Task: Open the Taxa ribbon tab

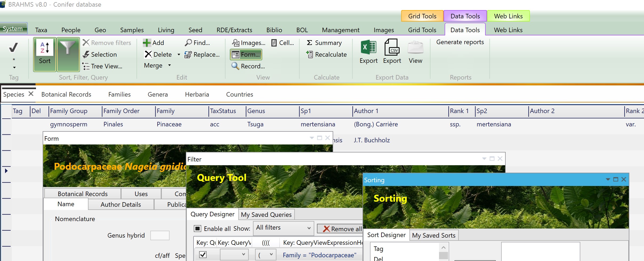Action: coord(41,30)
